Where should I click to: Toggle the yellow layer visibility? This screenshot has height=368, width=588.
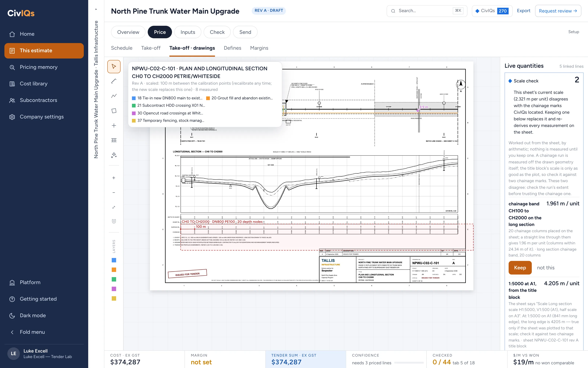pyautogui.click(x=114, y=298)
